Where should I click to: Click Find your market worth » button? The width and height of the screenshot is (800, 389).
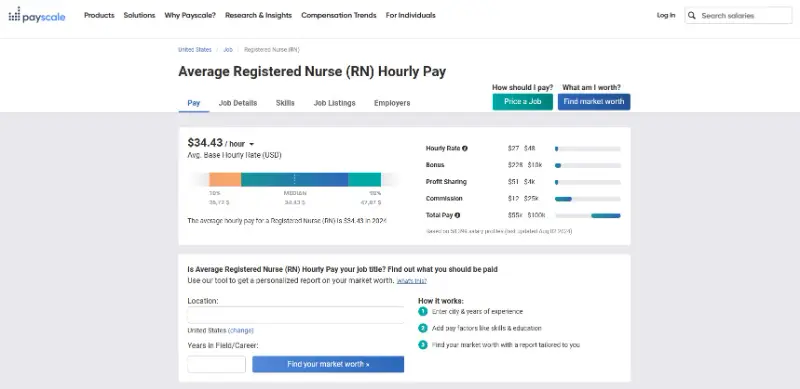[328, 364]
